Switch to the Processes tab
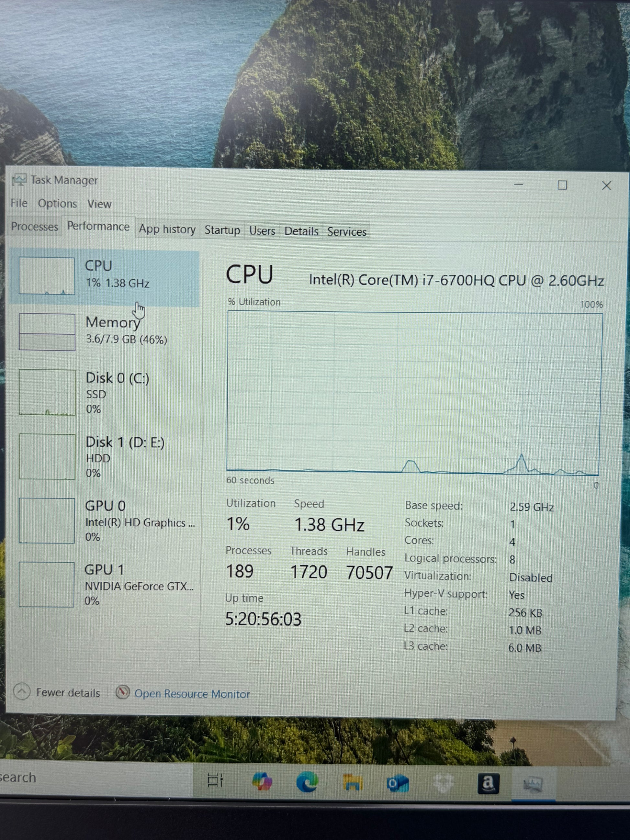 [x=35, y=226]
